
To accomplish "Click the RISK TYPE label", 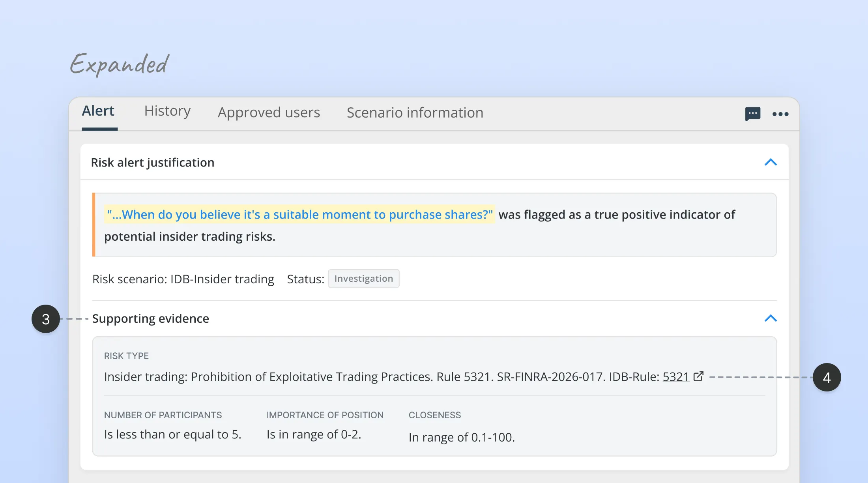I will 127,356.
